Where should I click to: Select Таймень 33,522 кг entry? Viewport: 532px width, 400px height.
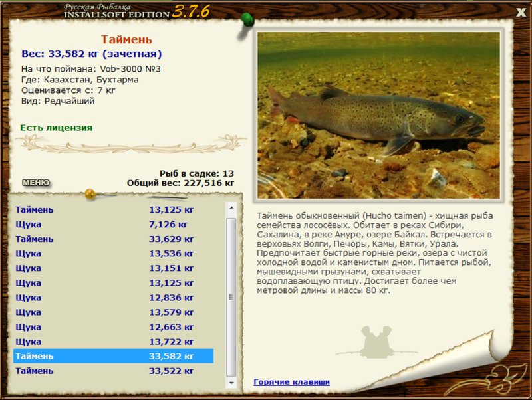(113, 371)
